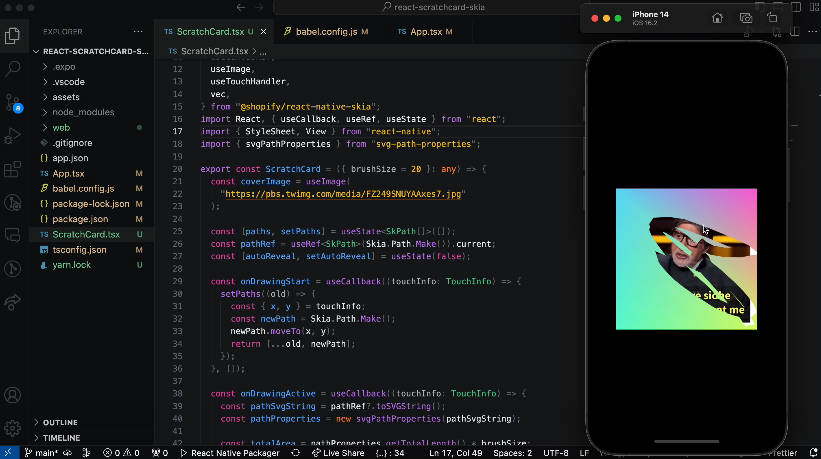Open the Extensions view
Screen dimensions: 821x459
pos(13,169)
